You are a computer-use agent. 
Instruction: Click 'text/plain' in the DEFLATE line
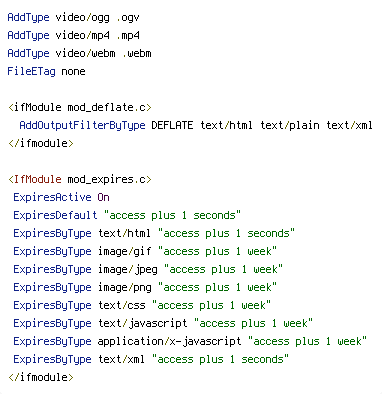290,125
